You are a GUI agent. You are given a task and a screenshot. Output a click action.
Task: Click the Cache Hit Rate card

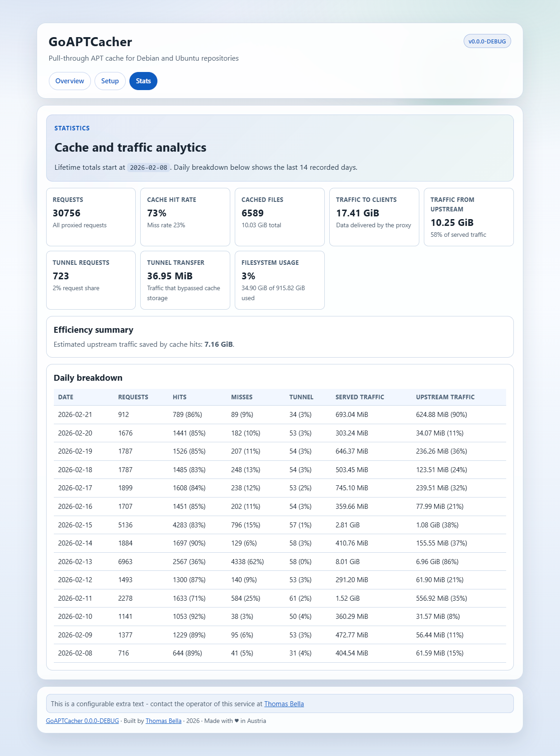[185, 217]
